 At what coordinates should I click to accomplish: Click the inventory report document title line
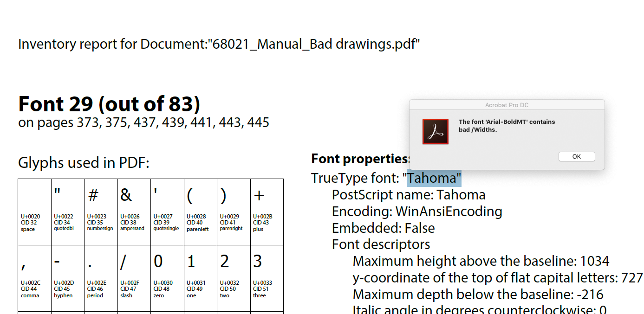(x=219, y=45)
